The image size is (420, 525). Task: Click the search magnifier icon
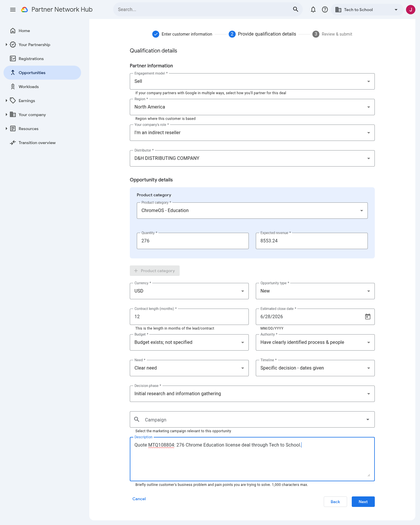pos(295,9)
